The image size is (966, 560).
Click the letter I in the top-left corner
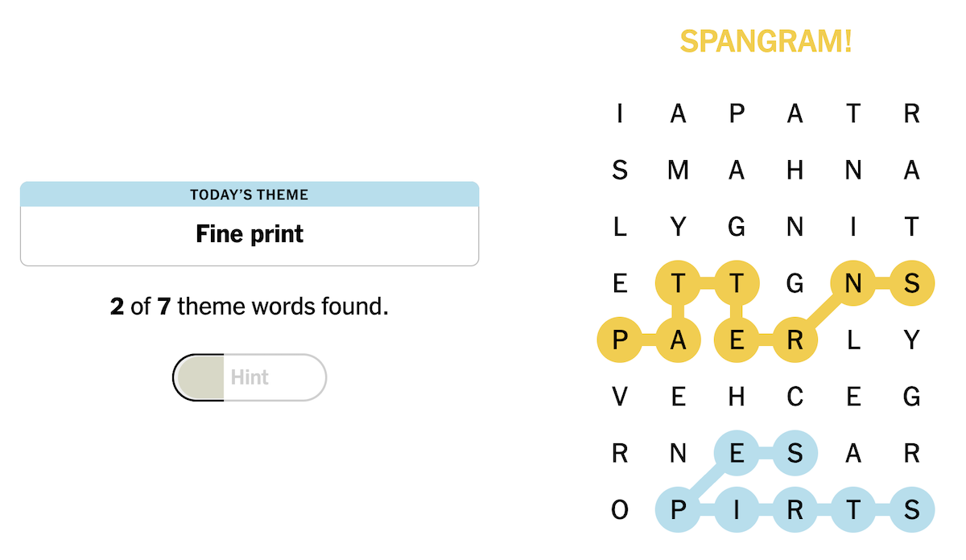pos(619,113)
